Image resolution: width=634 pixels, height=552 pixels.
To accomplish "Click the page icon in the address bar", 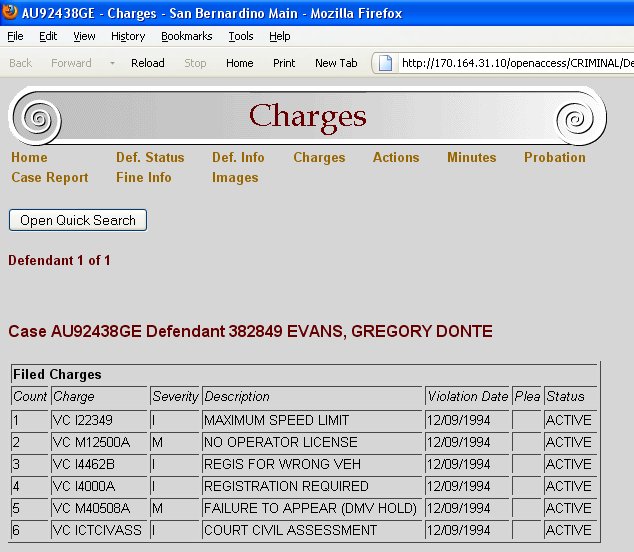I will pos(387,63).
